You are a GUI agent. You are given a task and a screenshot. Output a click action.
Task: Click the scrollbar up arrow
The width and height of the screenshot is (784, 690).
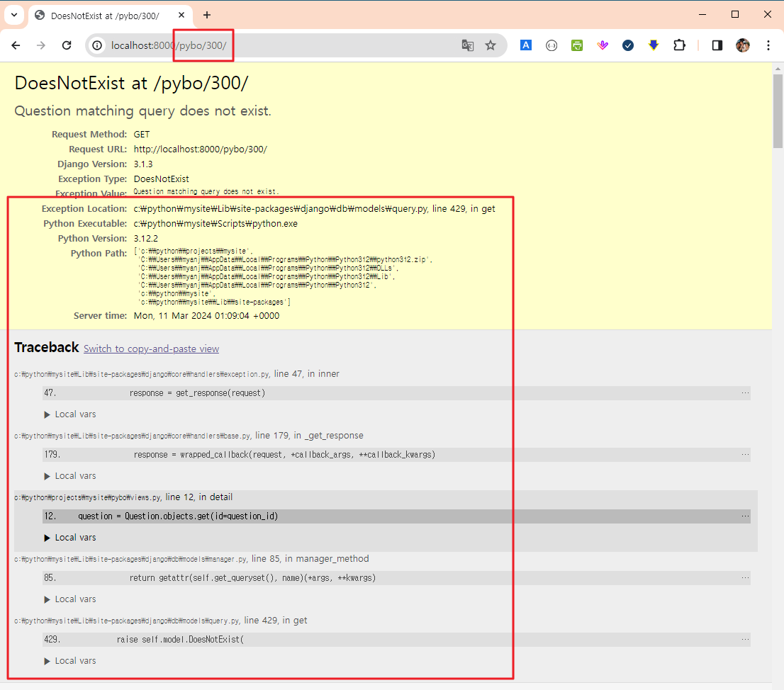click(778, 69)
